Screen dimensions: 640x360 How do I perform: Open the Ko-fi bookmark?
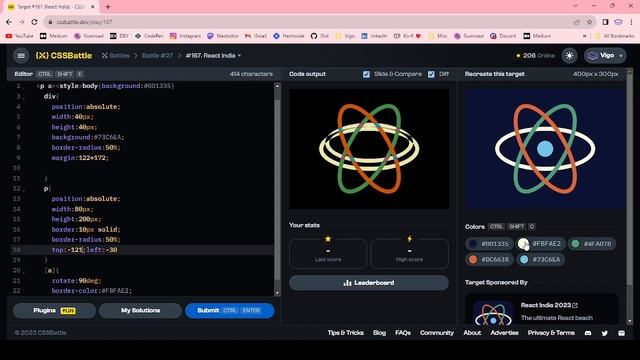pos(407,36)
